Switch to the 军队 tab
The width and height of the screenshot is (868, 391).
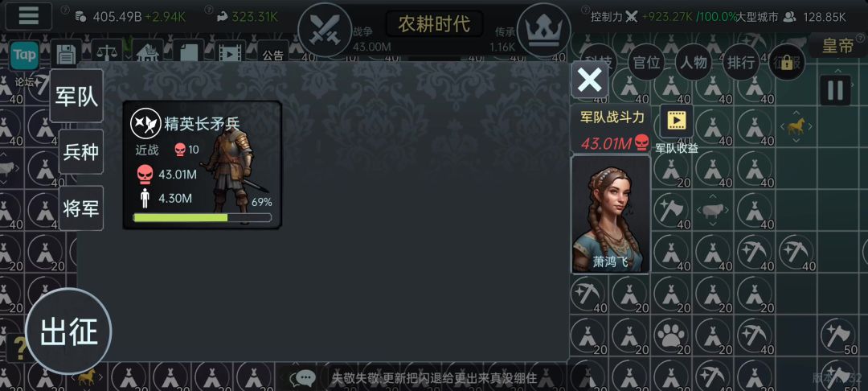point(76,96)
